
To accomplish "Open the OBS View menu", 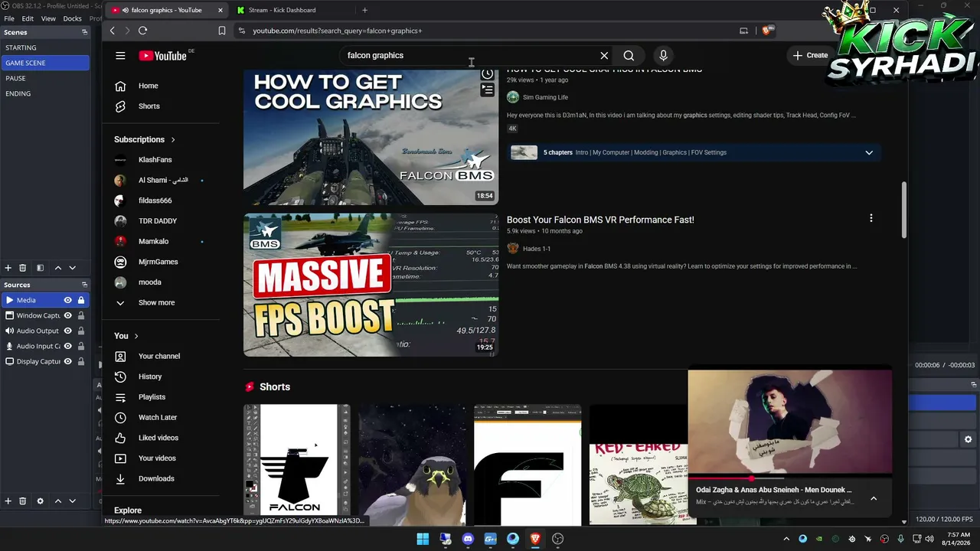I will (48, 18).
